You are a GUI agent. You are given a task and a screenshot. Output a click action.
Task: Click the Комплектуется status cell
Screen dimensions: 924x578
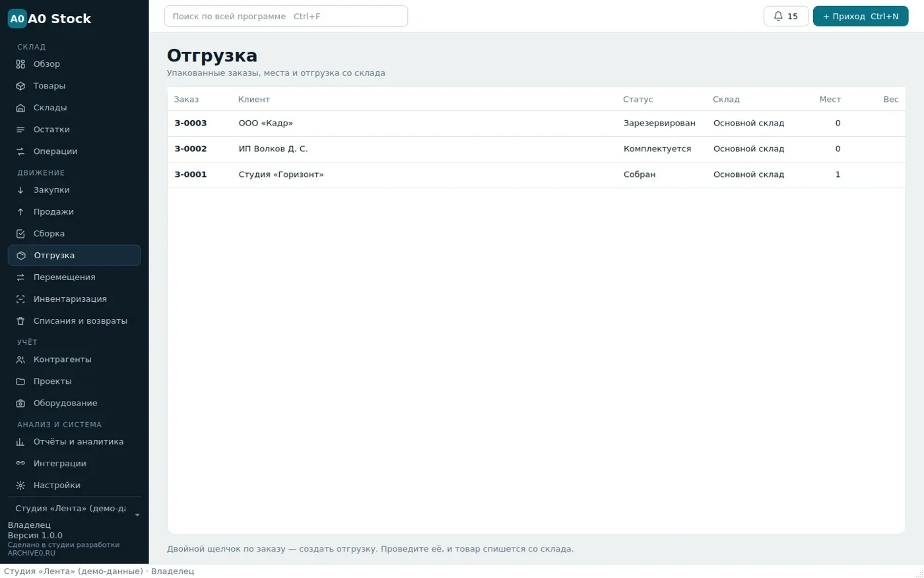click(657, 149)
